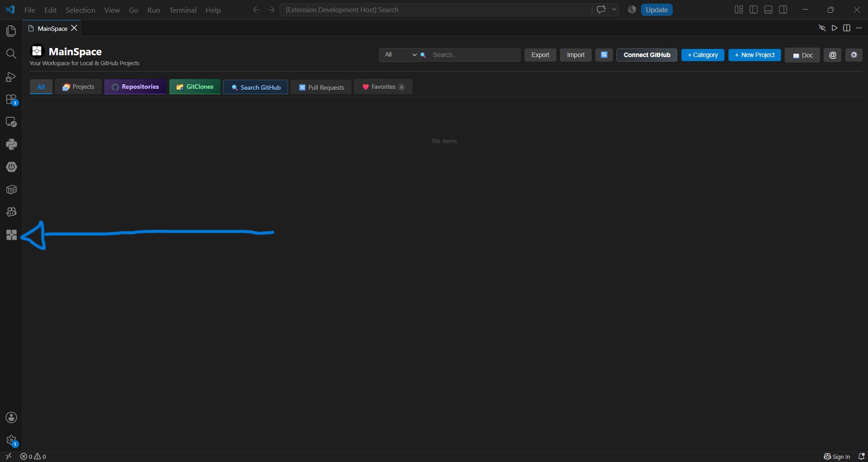Switch to the GitClones tab
Viewport: 868px width, 462px height.
point(195,87)
